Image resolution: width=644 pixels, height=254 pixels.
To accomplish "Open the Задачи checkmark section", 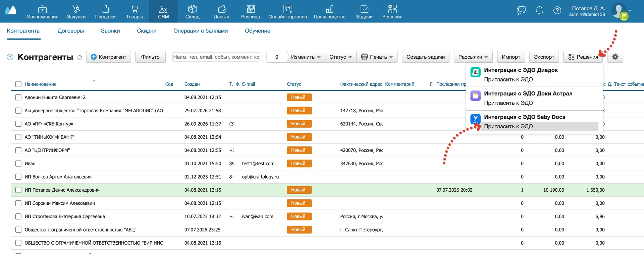I will [364, 12].
